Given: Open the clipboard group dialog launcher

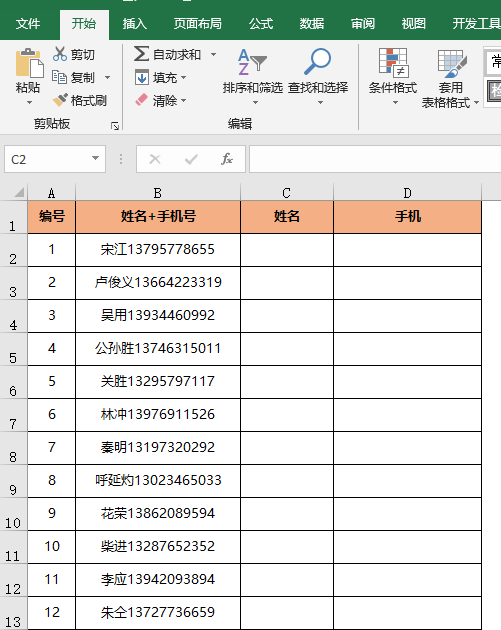Looking at the screenshot, I should tap(115, 126).
